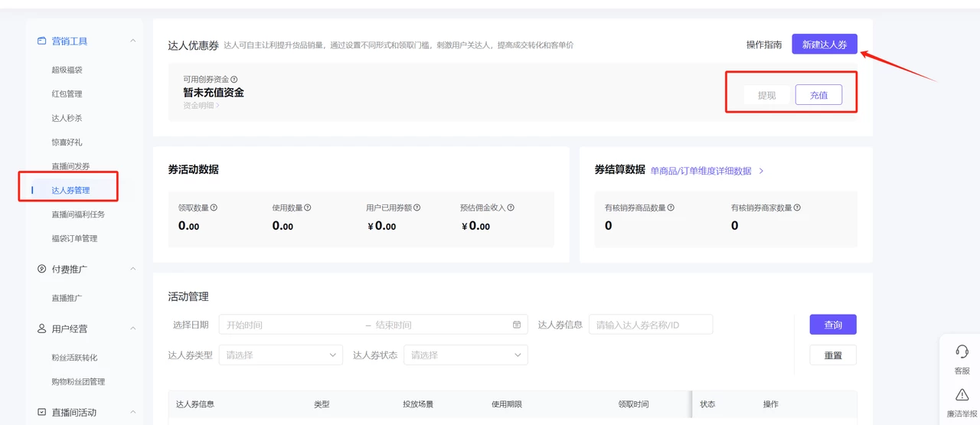
Task: Go to 粉丝活跃转化 in sidebar
Action: pyautogui.click(x=74, y=358)
